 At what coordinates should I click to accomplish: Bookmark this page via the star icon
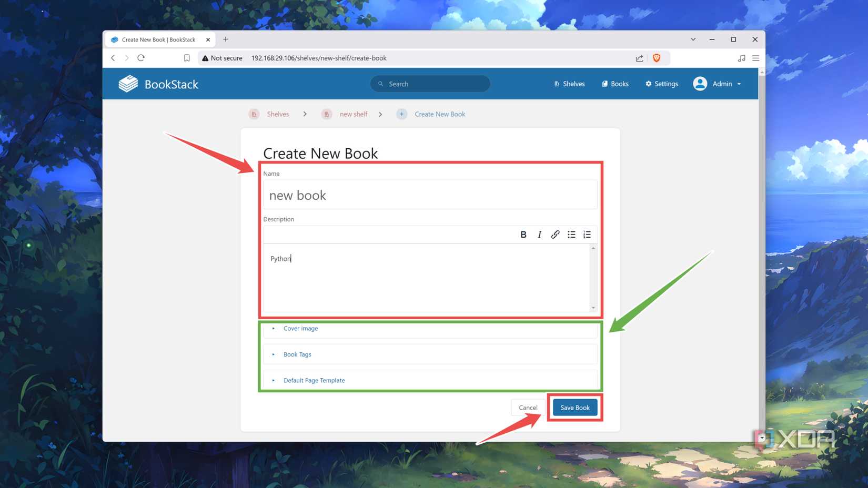(x=187, y=58)
